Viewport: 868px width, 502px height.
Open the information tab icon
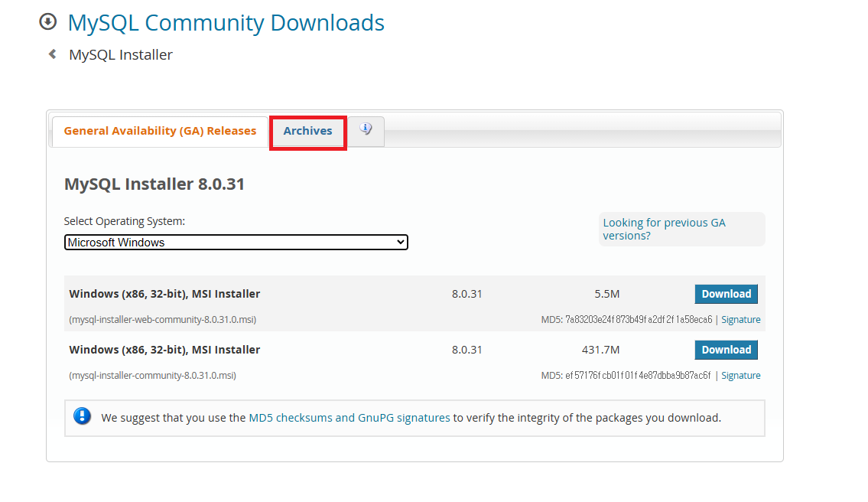coord(366,129)
